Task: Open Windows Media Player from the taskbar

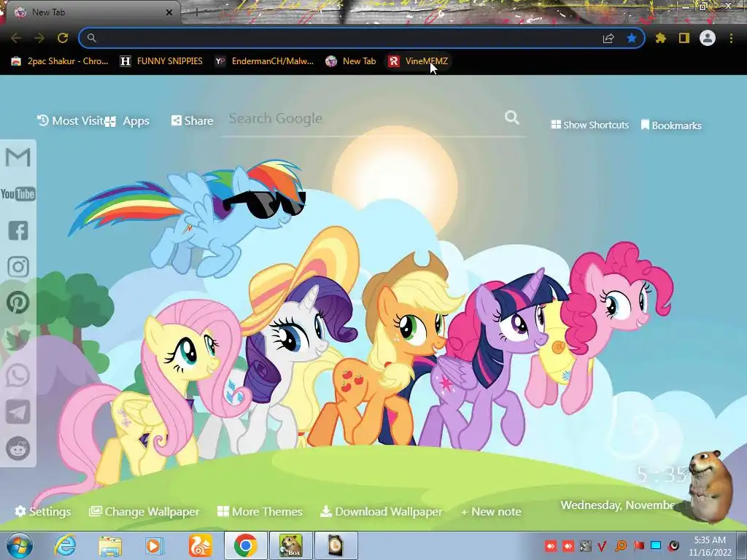Action: [154, 546]
